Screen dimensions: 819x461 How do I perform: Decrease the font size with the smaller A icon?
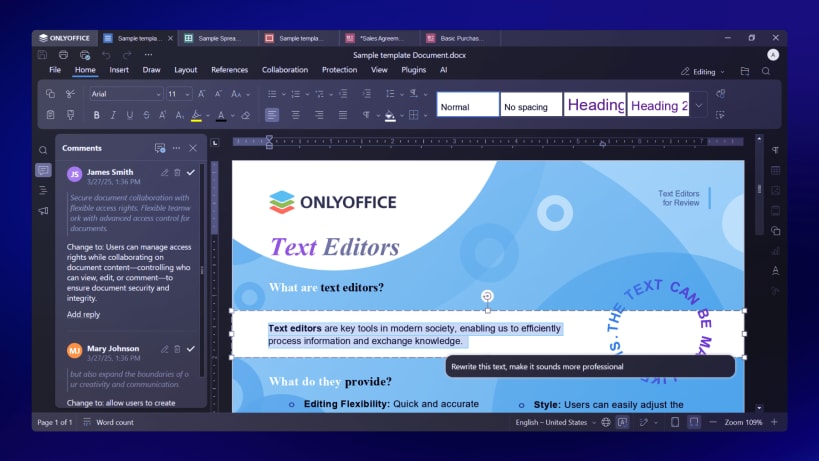click(218, 94)
